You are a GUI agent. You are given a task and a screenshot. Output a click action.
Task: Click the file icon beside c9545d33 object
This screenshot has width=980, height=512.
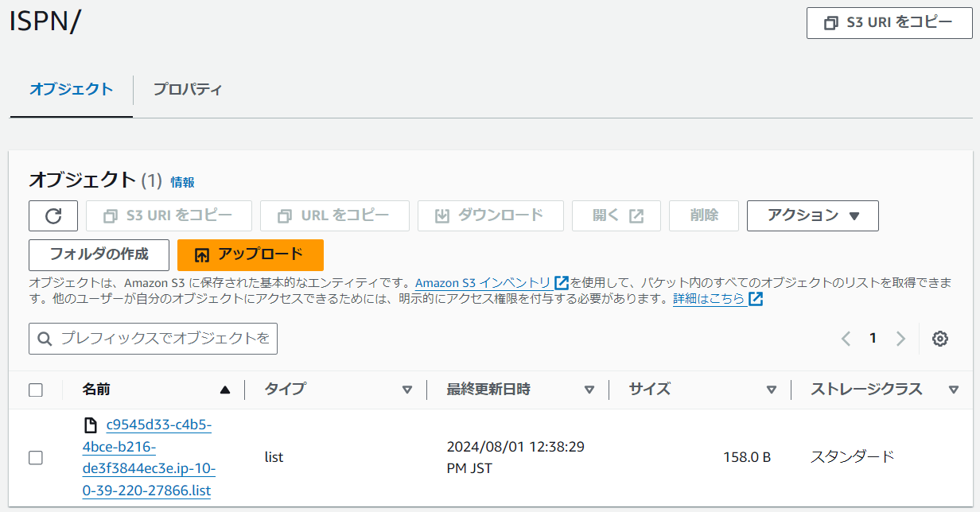(91, 425)
